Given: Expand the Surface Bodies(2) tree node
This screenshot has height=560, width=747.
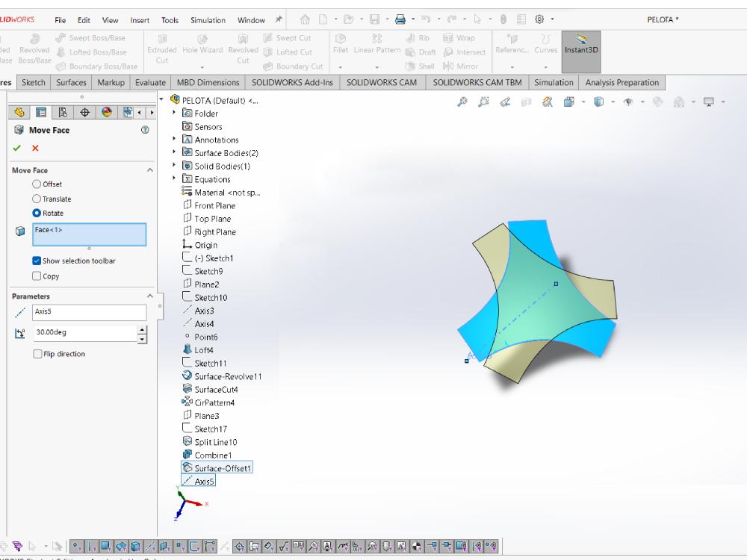Looking at the screenshot, I should coord(174,152).
